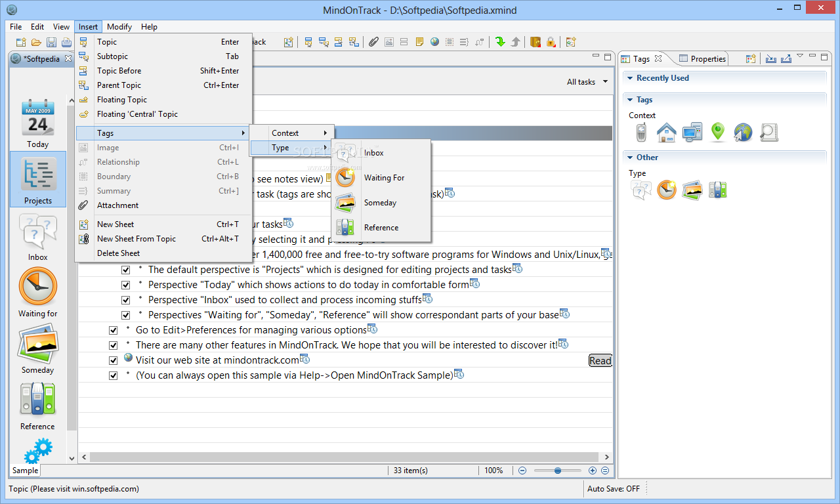Screen dimensions: 840x504
Task: Click the yellow notes toolbar icon
Action: (x=419, y=42)
